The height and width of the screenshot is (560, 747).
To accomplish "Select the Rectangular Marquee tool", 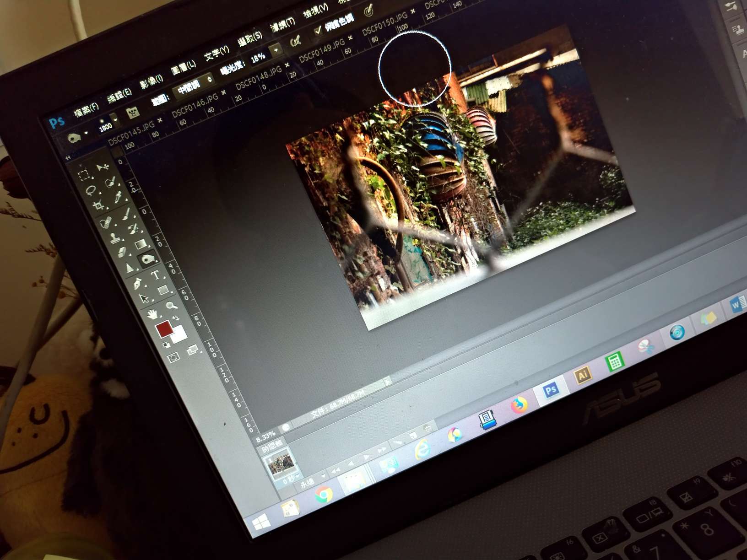I will 84,175.
